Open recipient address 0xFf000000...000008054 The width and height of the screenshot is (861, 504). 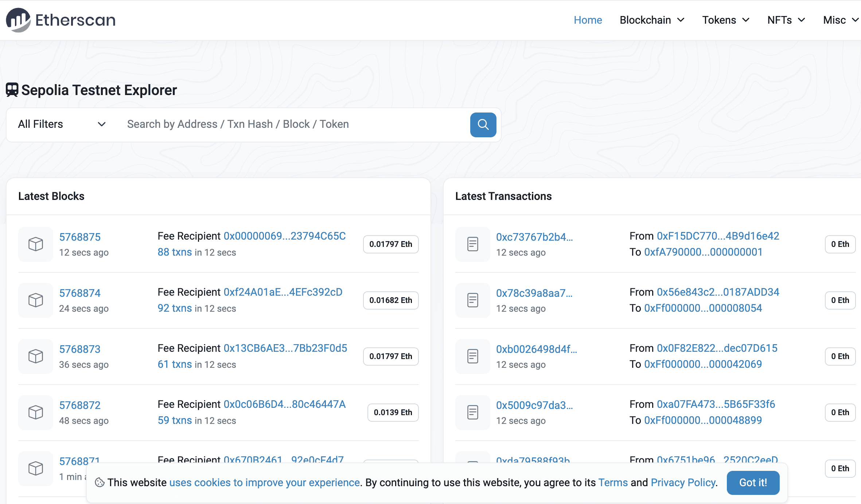click(703, 308)
